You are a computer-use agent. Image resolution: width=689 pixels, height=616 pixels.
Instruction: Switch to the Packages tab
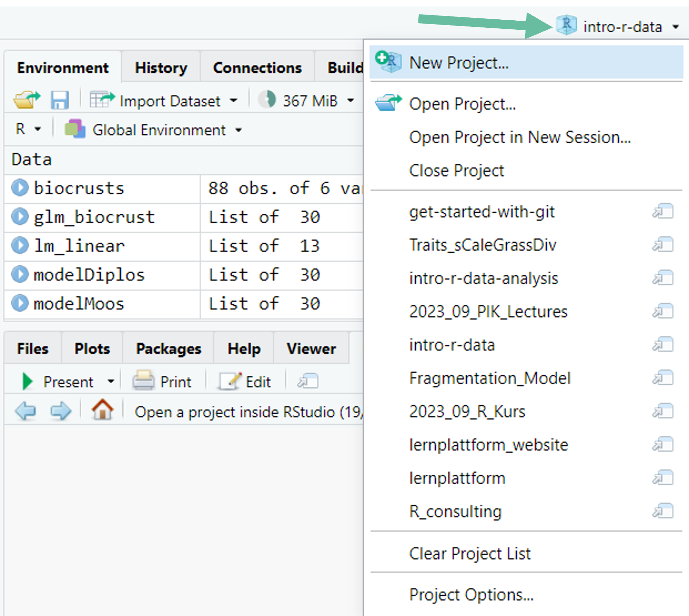click(168, 349)
